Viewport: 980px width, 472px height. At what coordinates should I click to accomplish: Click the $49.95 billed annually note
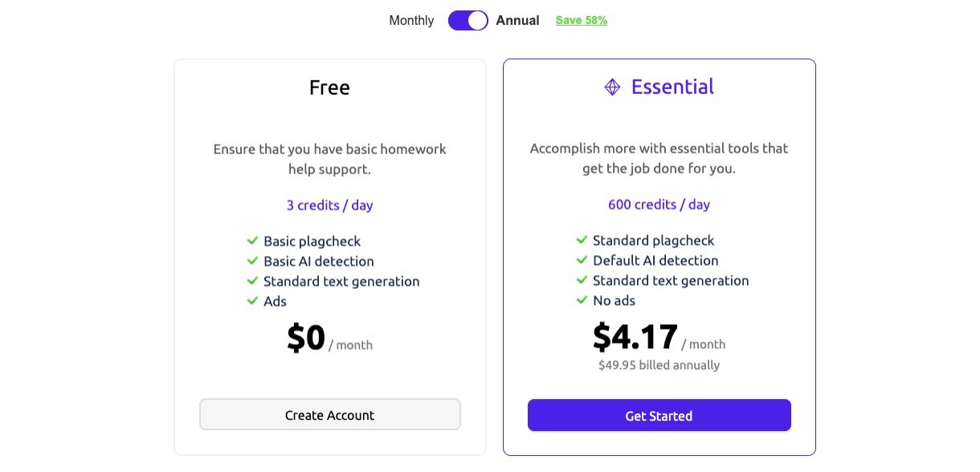[659, 365]
